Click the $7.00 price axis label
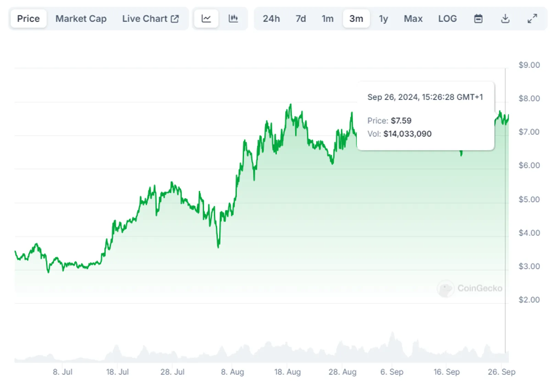Image resolution: width=550 pixels, height=392 pixels. (x=529, y=132)
